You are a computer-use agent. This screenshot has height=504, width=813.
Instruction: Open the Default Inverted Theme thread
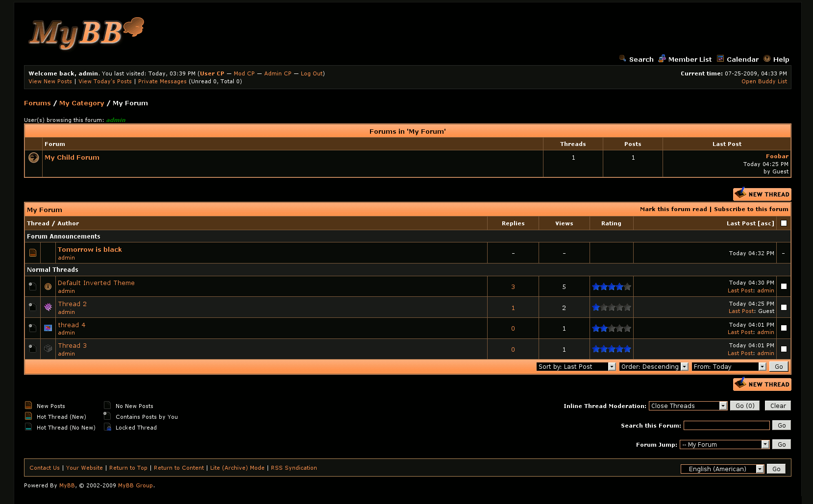point(96,283)
